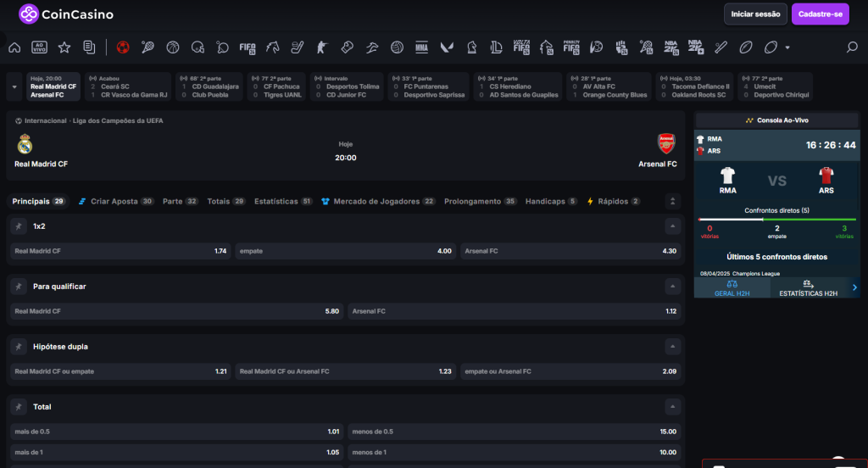Open the search magnifier
This screenshot has height=468, width=868.
pyautogui.click(x=852, y=47)
